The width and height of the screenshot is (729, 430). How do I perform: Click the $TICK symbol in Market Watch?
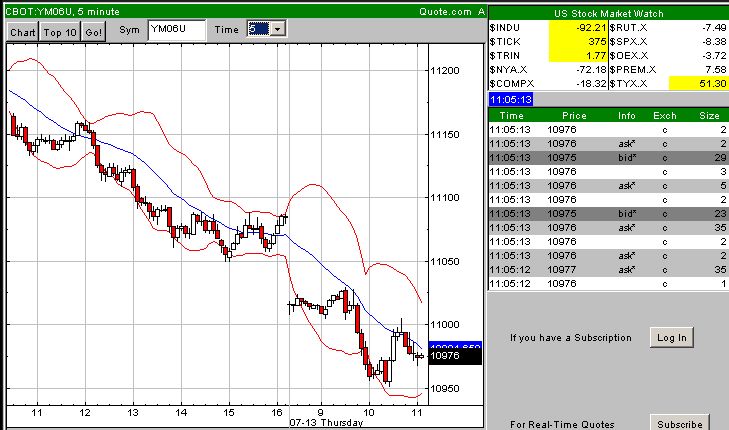pos(505,42)
